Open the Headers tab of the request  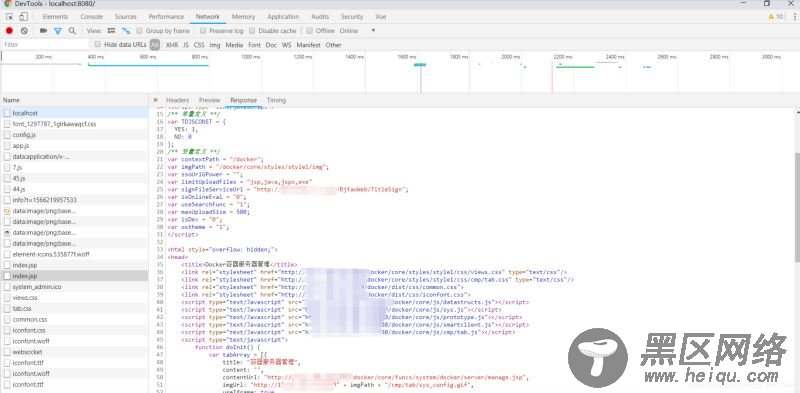[178, 100]
